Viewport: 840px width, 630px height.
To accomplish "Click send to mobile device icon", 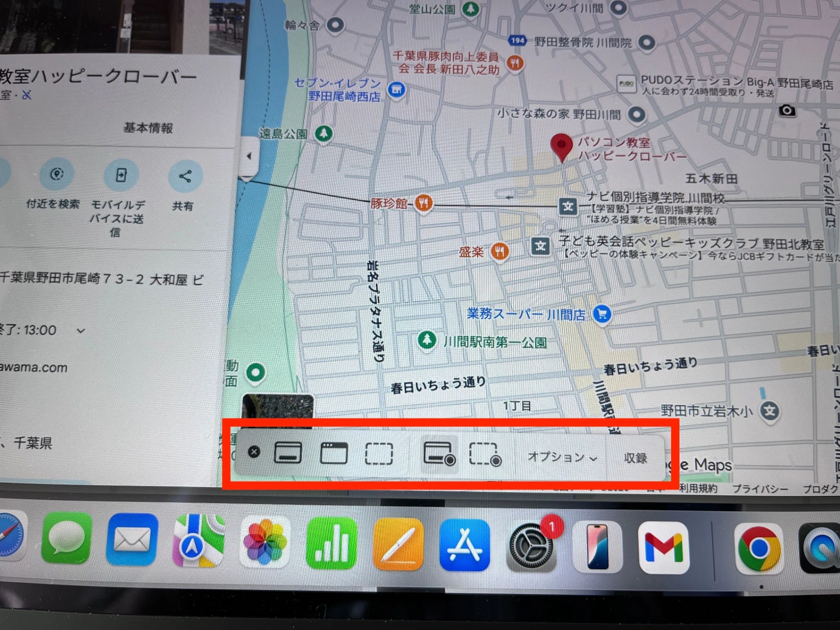I will pyautogui.click(x=121, y=175).
